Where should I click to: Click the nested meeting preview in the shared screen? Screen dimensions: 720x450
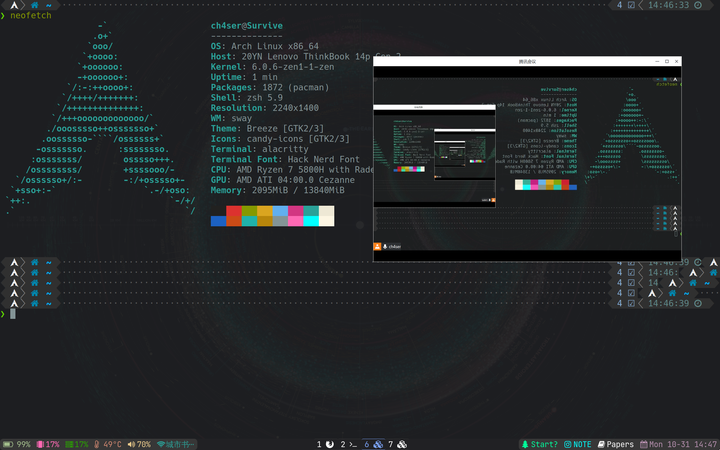434,156
